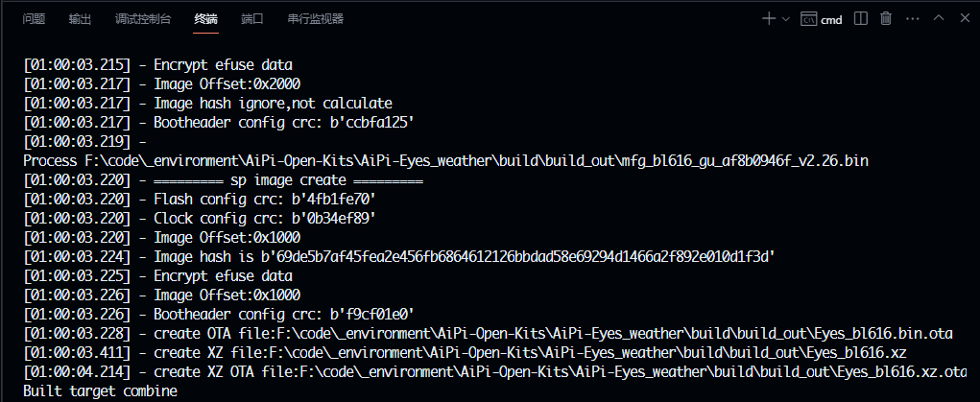This screenshot has width=980, height=402.
Task: Open the more actions ellipsis menu
Action: [x=913, y=19]
